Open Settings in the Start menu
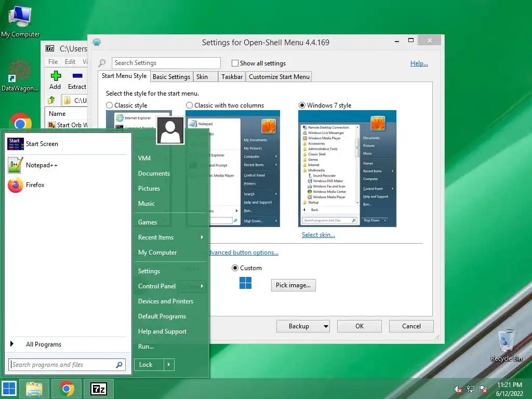 tap(170, 271)
